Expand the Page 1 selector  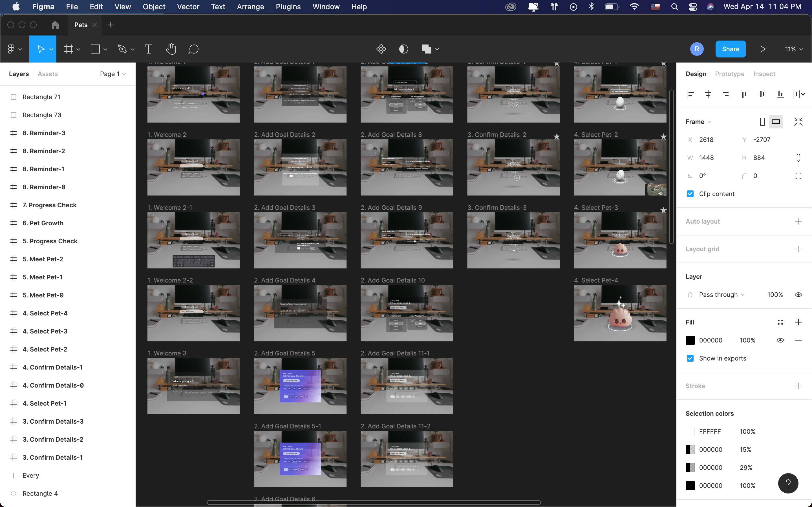point(113,74)
